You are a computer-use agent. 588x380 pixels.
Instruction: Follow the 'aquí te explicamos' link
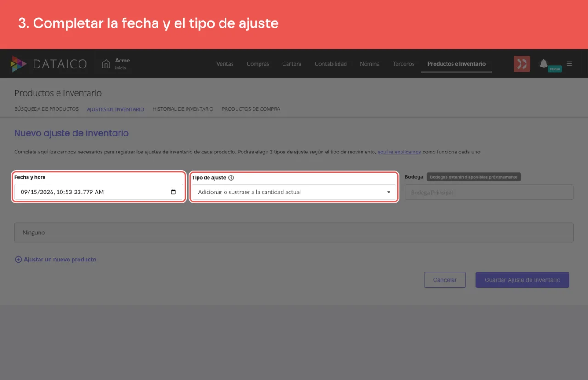tap(399, 152)
